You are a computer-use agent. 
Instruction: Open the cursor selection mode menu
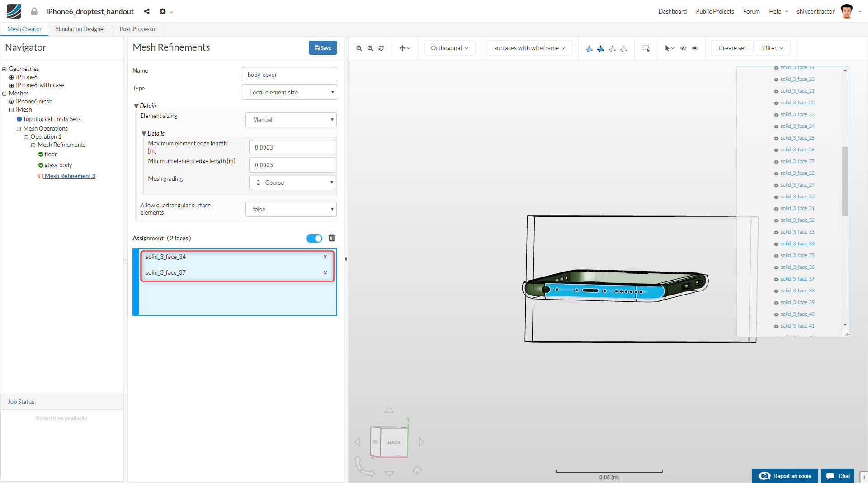(x=670, y=48)
